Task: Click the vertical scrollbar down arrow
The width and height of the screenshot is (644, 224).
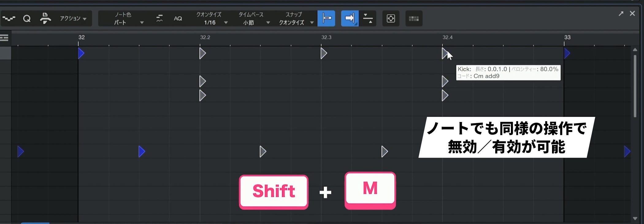Action: click(635, 218)
